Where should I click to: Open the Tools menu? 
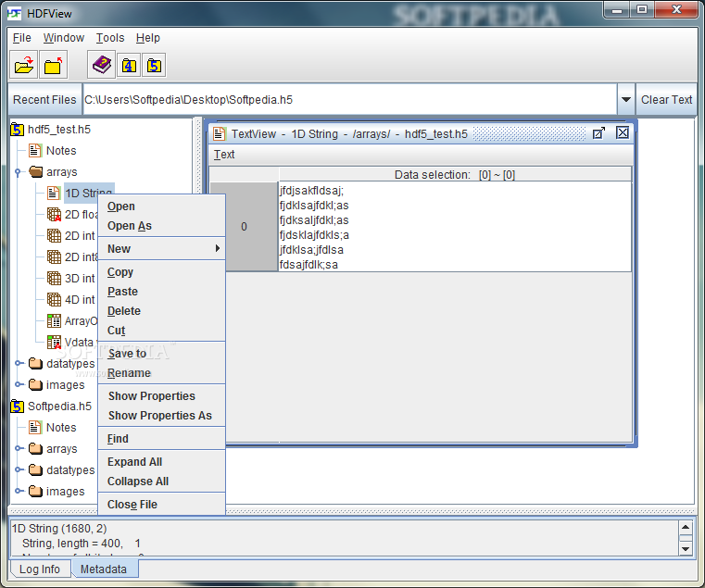coord(110,38)
